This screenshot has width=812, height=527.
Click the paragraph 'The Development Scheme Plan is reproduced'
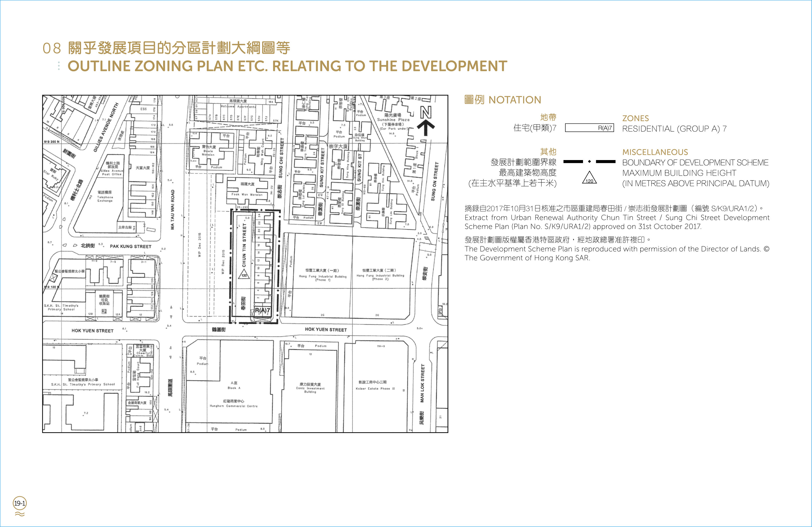[x=617, y=253]
